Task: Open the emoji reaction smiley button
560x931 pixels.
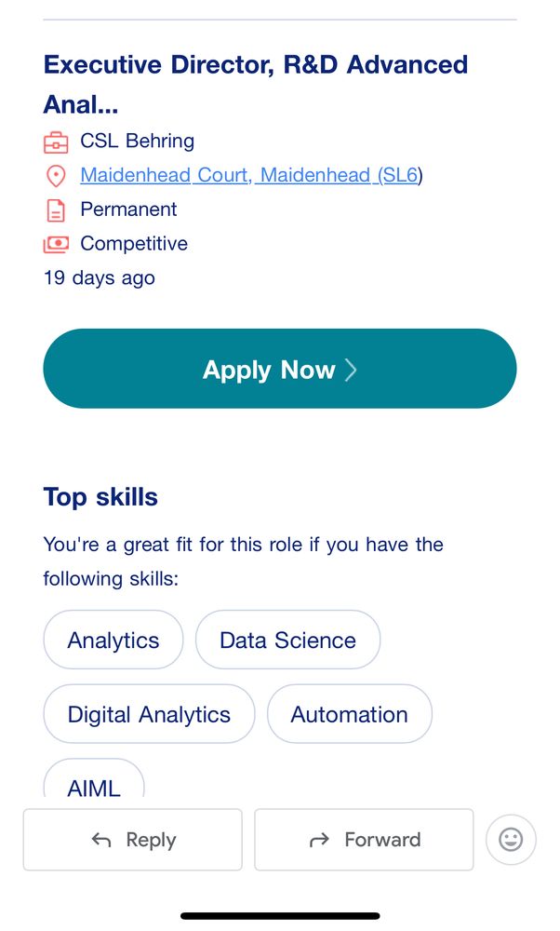Action: (x=511, y=840)
